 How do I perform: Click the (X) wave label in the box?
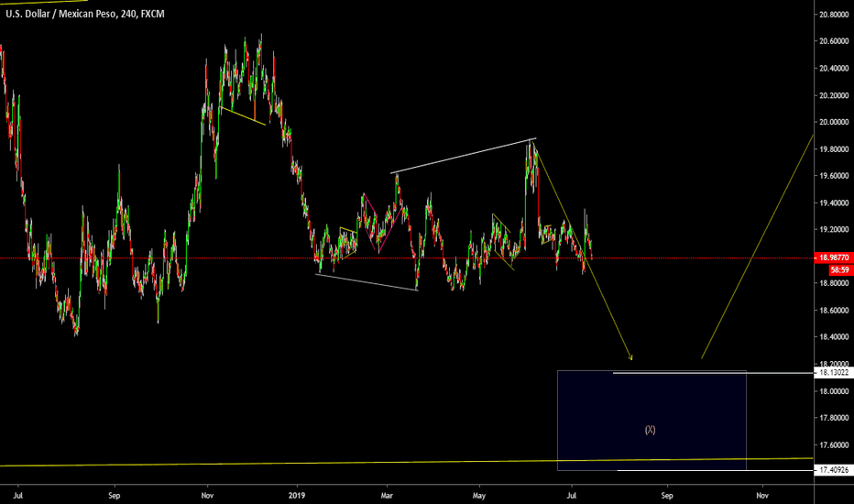coord(650,430)
